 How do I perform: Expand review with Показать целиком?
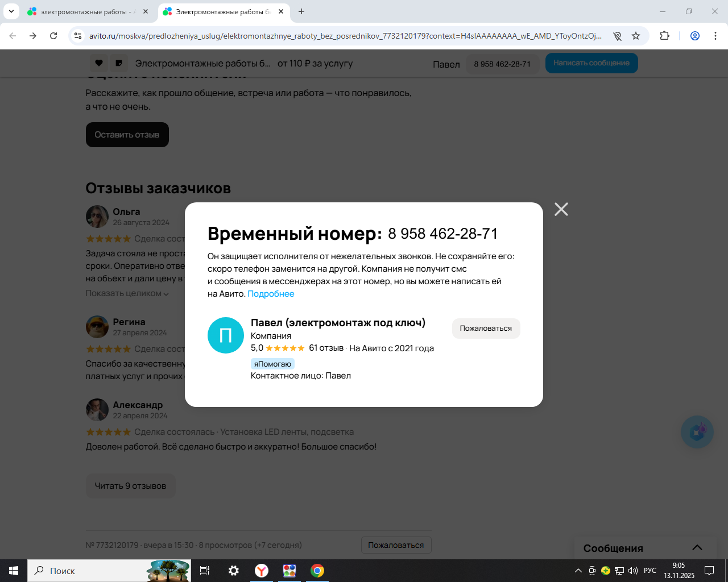point(127,293)
